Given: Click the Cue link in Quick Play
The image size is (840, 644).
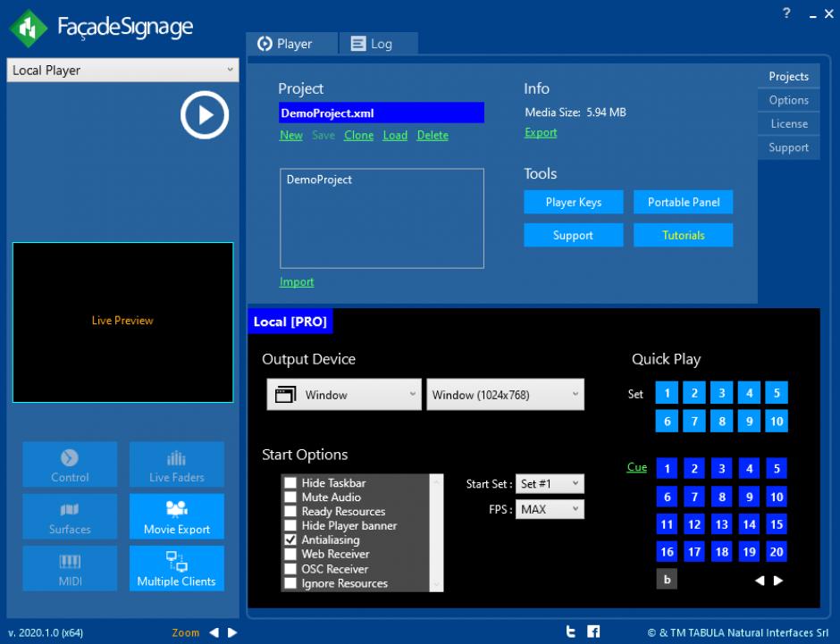Looking at the screenshot, I should point(637,467).
